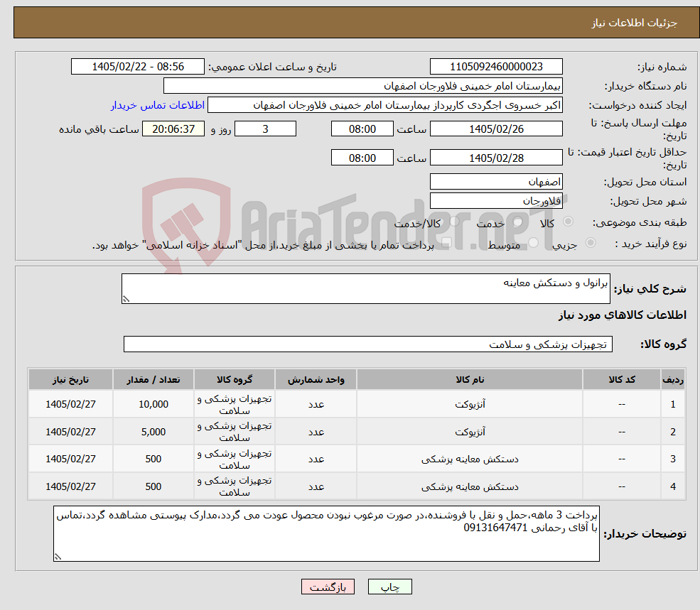This screenshot has height=610, width=700.
Task: Click دستکش معاینه پزشکی in row 3
Action: click(470, 459)
